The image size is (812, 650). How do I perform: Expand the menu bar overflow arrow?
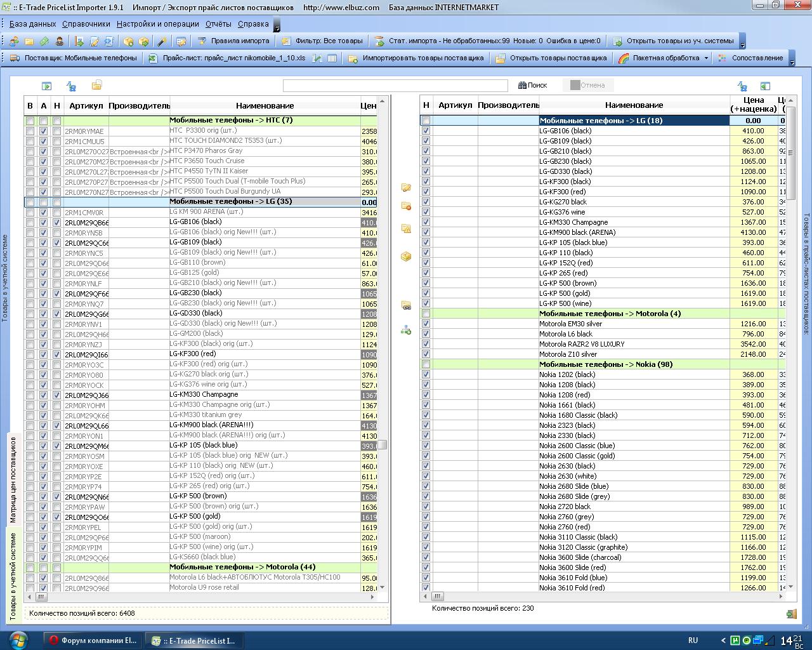(276, 26)
